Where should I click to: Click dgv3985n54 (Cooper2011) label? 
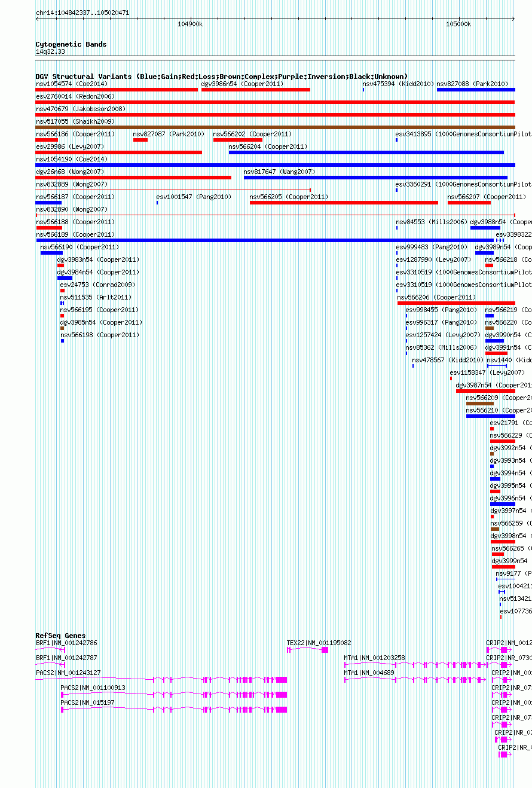[x=101, y=322]
